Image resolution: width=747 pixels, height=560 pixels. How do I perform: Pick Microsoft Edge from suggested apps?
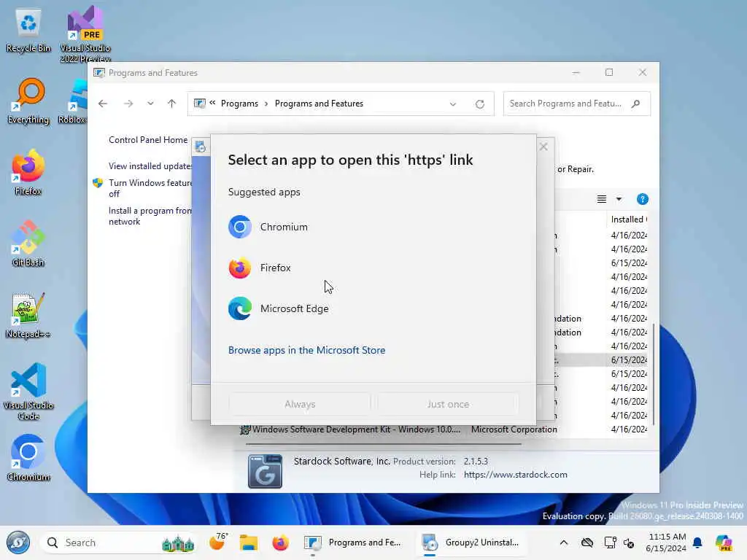[x=373, y=309]
